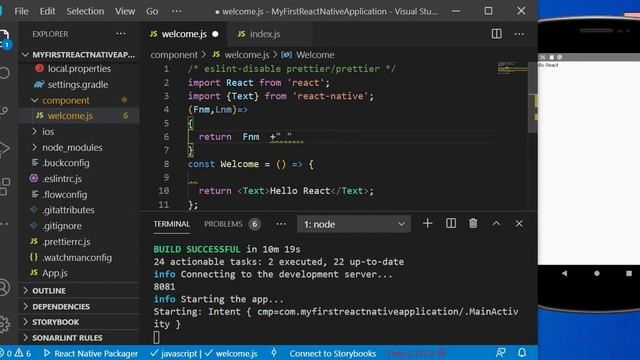Open editor more actions ellipsis
This screenshot has height=360, width=640.
[519, 34]
